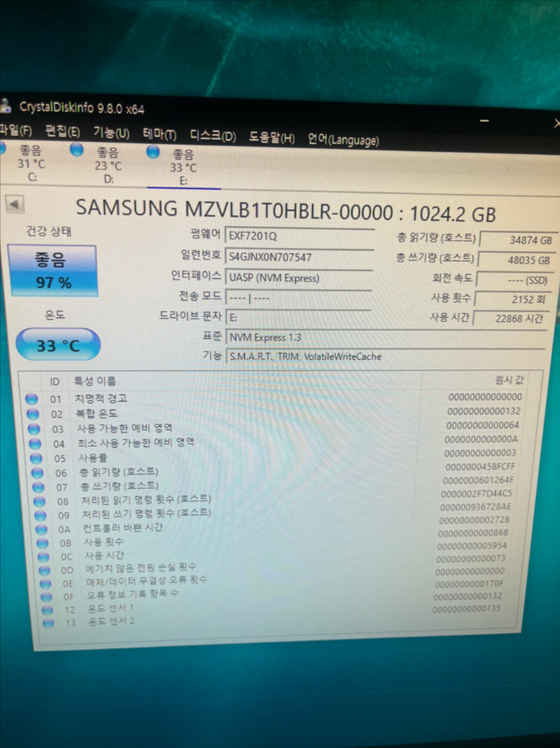Open the 디스크(D) menu
560x748 pixels.
pyautogui.click(x=213, y=136)
